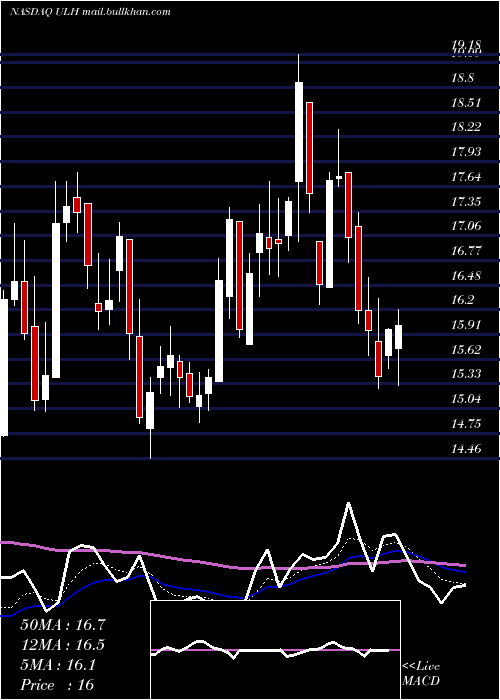
Task: Click the 17.93 price axis label
Action: tap(466, 152)
